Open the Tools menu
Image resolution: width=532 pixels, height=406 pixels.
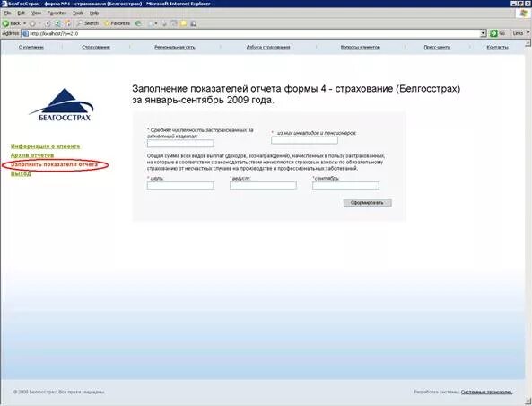78,13
